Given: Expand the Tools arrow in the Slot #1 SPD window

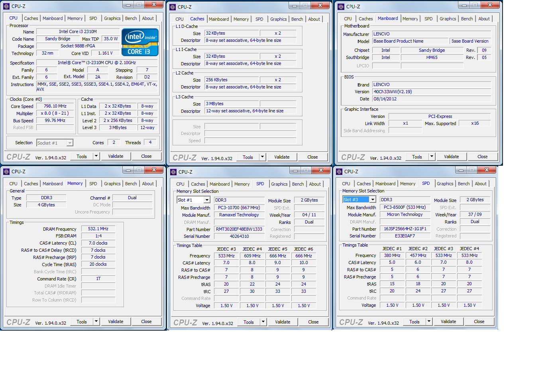Looking at the screenshot, I should tap(263, 322).
